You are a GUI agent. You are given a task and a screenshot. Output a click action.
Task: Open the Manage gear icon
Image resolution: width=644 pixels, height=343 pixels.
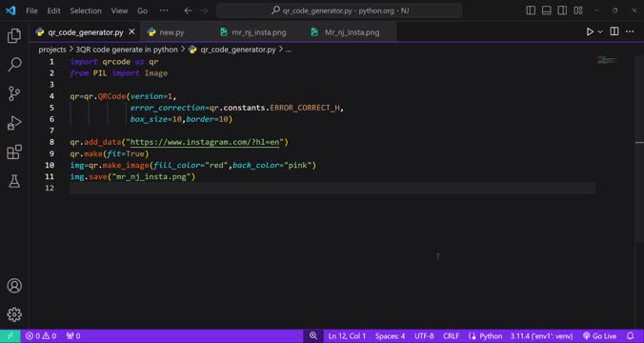14,314
